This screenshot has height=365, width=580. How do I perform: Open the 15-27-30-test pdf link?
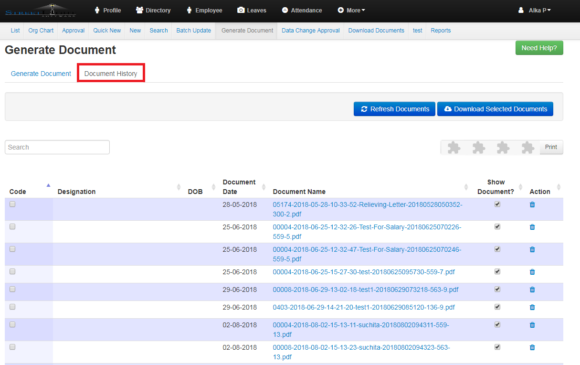(364, 272)
